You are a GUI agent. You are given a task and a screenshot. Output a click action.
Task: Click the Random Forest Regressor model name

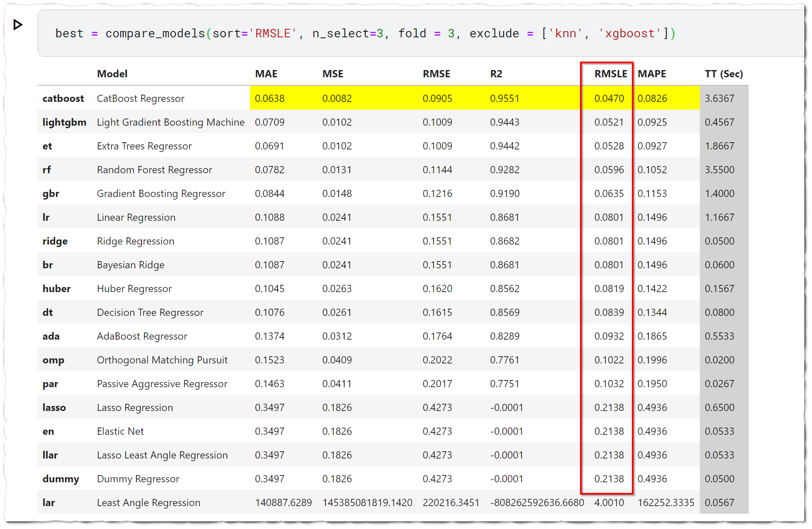click(x=154, y=169)
